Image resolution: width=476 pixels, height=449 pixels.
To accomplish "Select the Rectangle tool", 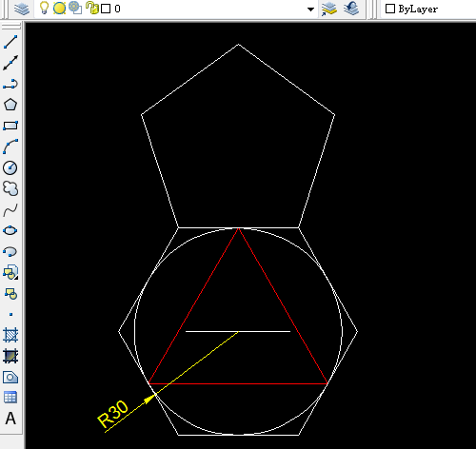I will coord(10,126).
